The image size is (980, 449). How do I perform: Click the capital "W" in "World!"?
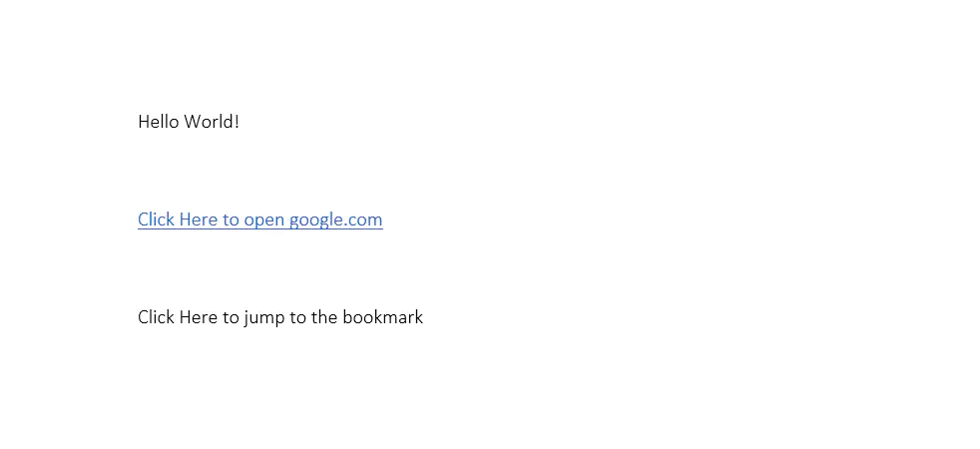pyautogui.click(x=192, y=122)
